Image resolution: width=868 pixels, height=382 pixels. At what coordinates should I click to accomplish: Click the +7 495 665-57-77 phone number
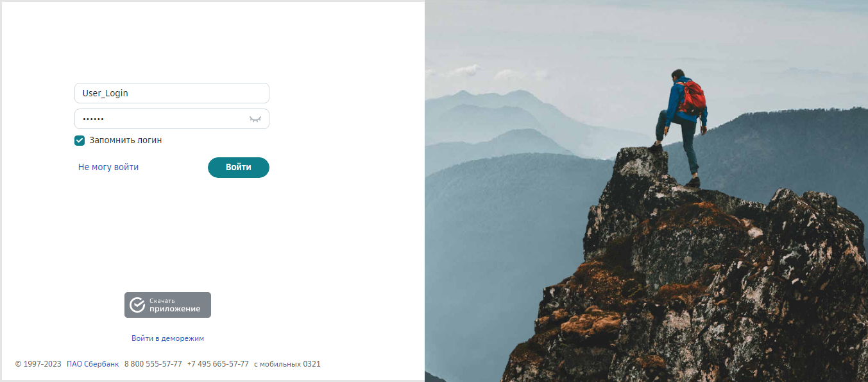218,364
